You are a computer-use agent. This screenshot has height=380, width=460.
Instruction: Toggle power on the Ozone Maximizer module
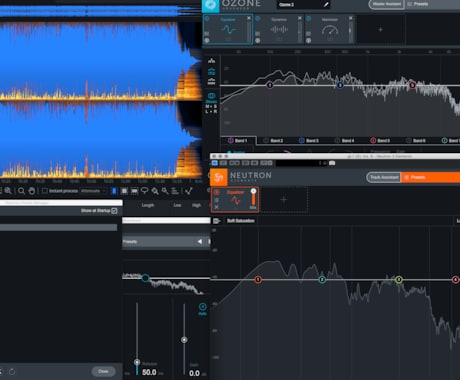point(309,19)
